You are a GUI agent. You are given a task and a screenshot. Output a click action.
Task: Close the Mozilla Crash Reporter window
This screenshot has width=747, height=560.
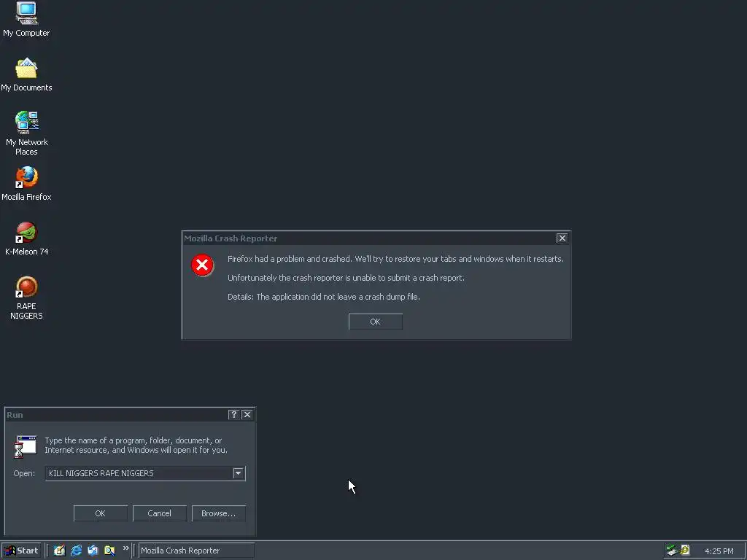[x=562, y=238]
